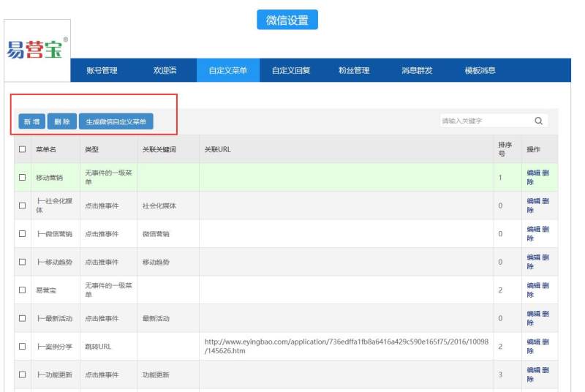Image resolution: width=585 pixels, height=392 pixels.
Task: Click the search magnifier icon
Action: 538,121
